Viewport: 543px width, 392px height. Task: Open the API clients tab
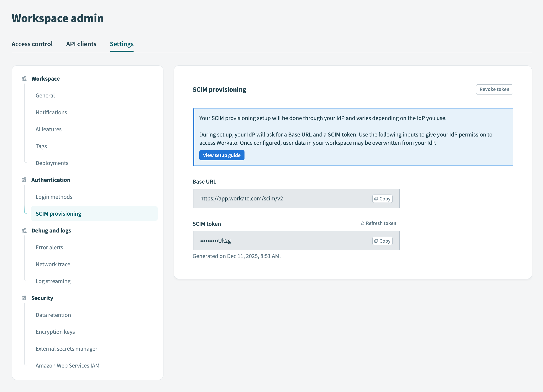point(81,44)
